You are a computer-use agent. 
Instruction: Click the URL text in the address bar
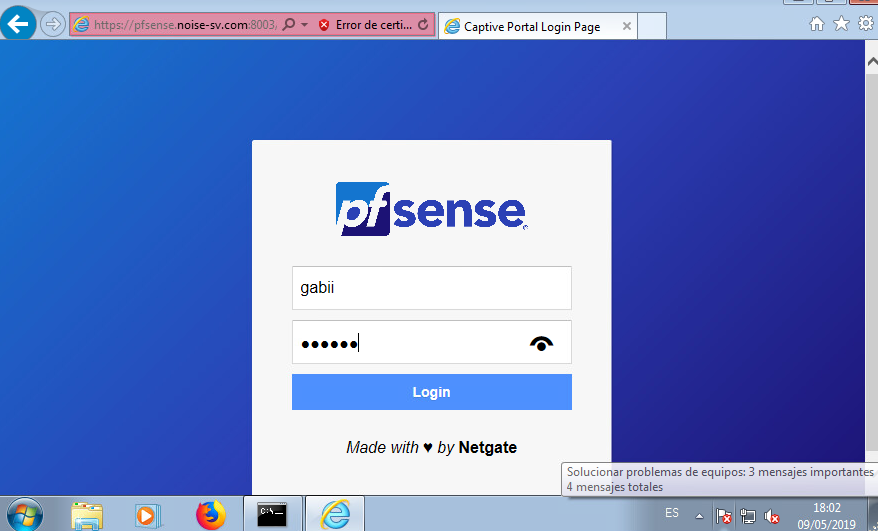click(x=185, y=25)
